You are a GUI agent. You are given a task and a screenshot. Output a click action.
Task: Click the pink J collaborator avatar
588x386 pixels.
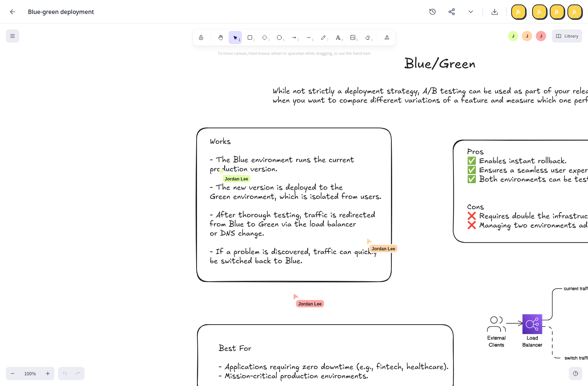(541, 36)
